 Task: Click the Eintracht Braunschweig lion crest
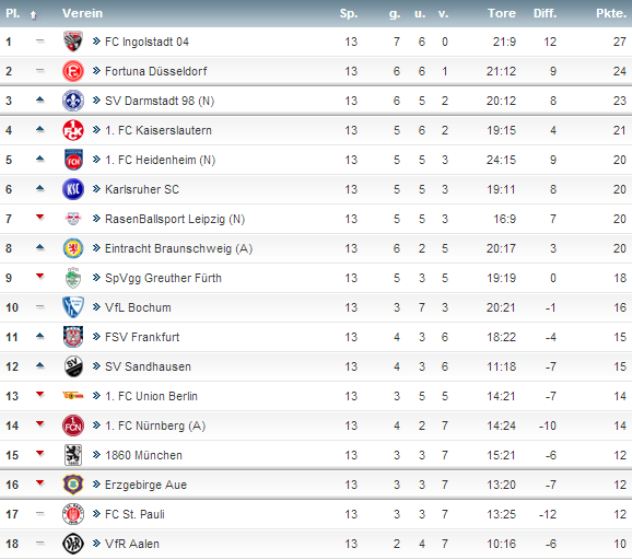72,248
